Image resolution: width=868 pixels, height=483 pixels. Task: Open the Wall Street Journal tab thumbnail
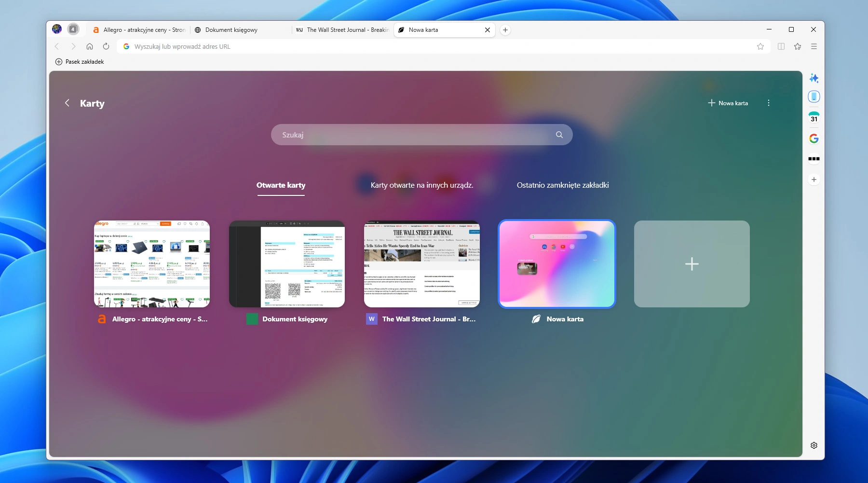(x=422, y=264)
